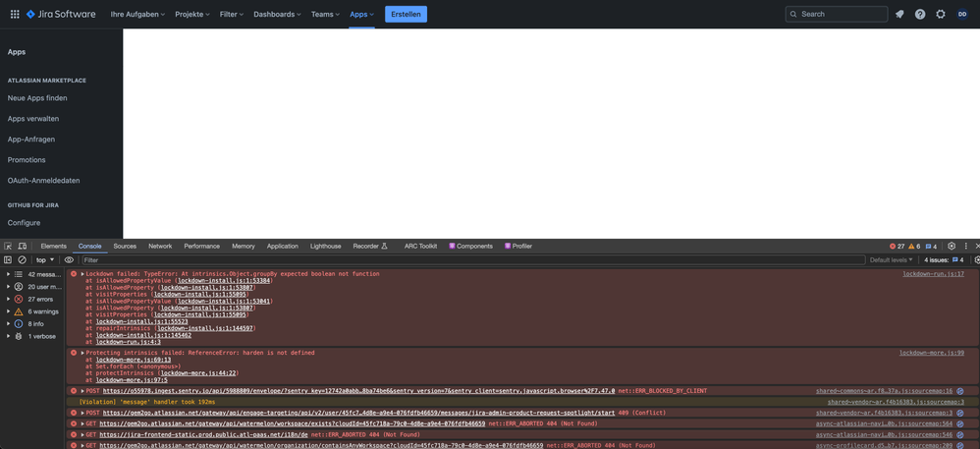Switch to the React Profiler tab
Viewport: 980px width, 449px height.
[x=518, y=247]
